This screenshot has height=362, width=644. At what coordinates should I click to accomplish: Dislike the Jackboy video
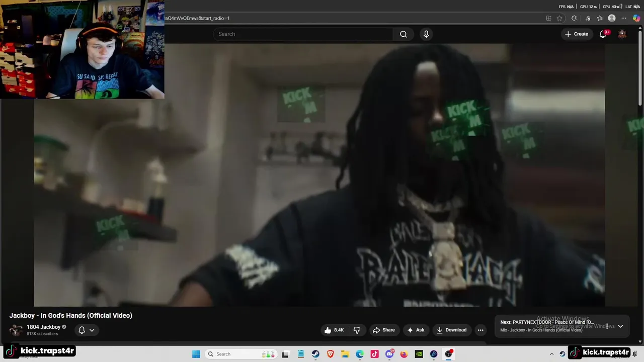pos(357,330)
